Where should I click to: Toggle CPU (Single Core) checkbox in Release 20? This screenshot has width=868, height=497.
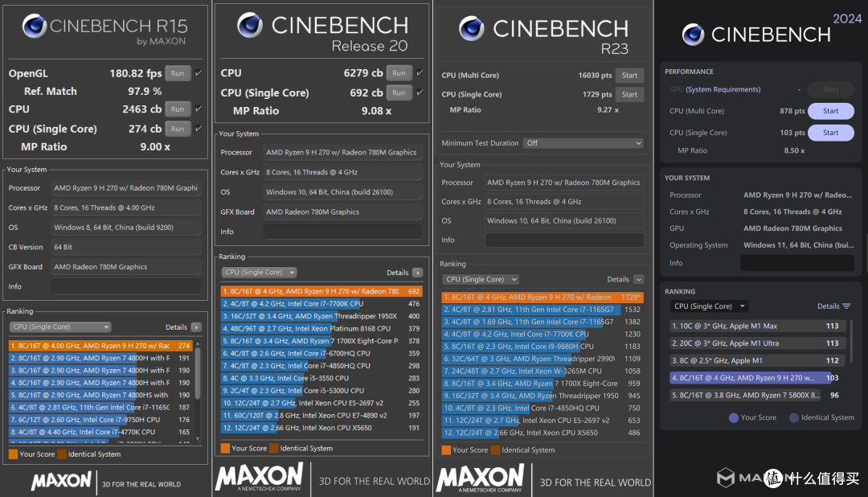pos(420,92)
